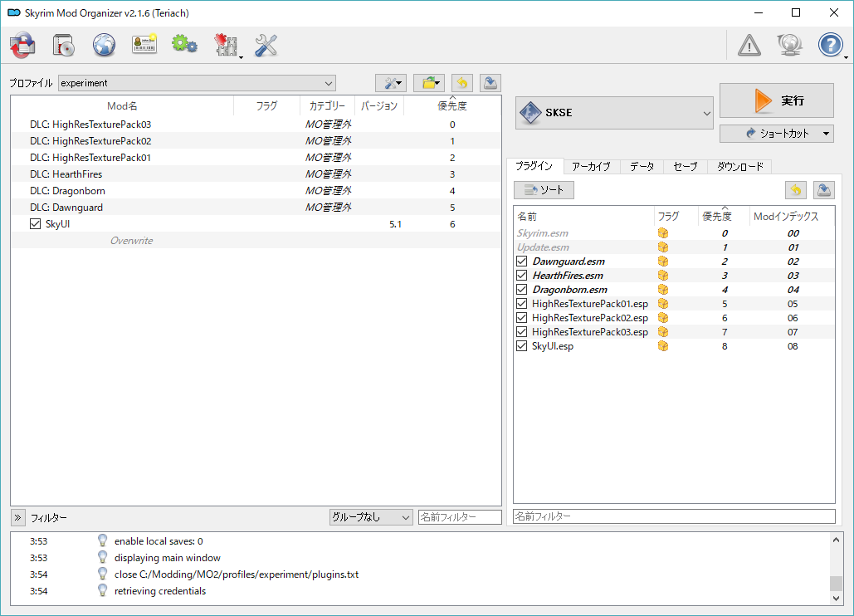Click the log panel scroll up arrow
Screen dimensions: 854x616
tap(836, 540)
